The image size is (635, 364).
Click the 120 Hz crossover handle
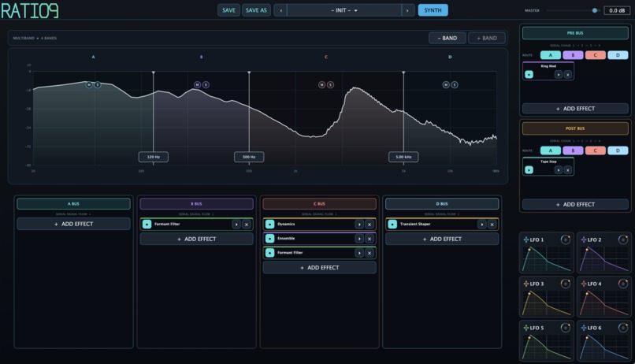(x=154, y=157)
